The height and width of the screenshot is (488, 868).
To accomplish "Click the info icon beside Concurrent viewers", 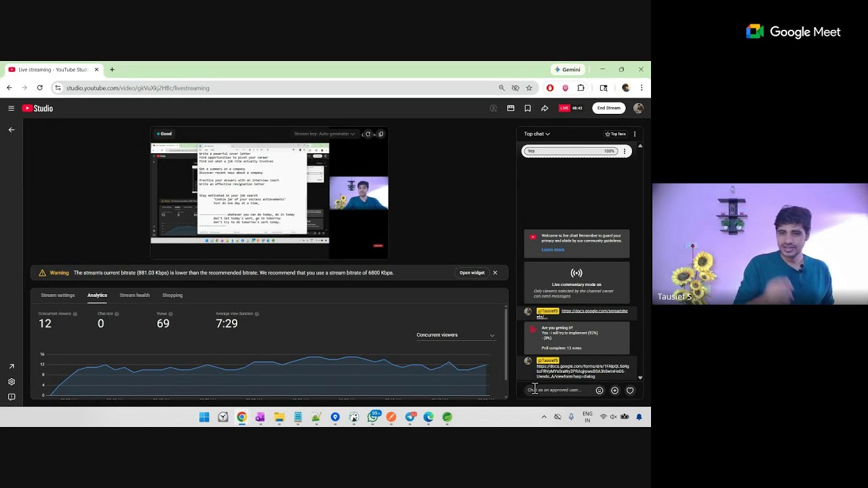I will click(x=75, y=314).
